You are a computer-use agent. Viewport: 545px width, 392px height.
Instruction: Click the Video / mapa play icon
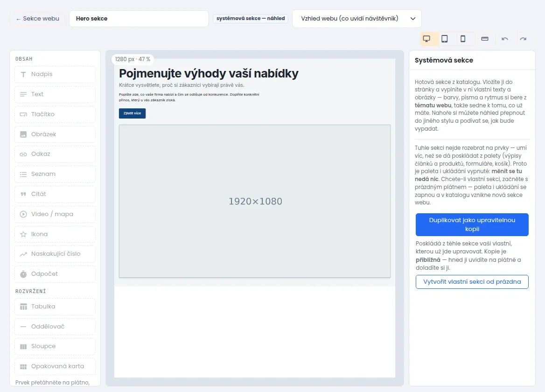(23, 214)
